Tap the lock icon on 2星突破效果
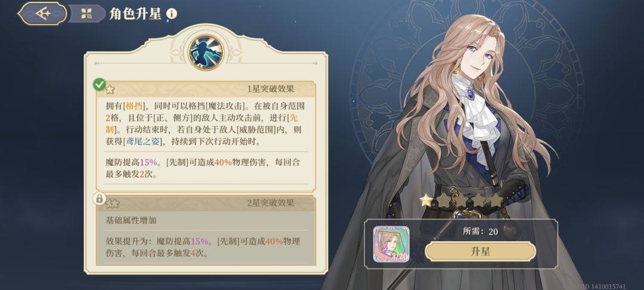 pyautogui.click(x=99, y=199)
